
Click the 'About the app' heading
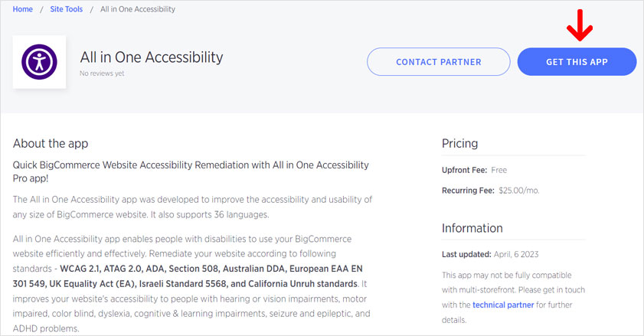click(x=51, y=143)
